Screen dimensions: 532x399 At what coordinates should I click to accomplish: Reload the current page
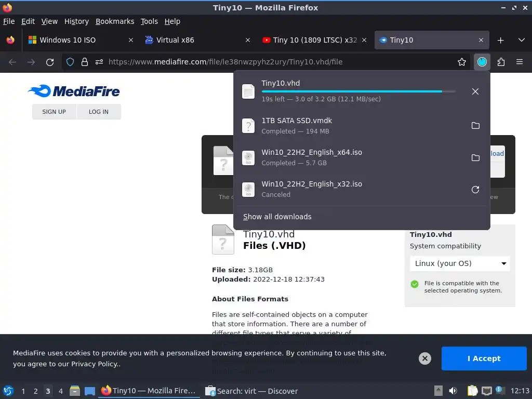[50, 62]
